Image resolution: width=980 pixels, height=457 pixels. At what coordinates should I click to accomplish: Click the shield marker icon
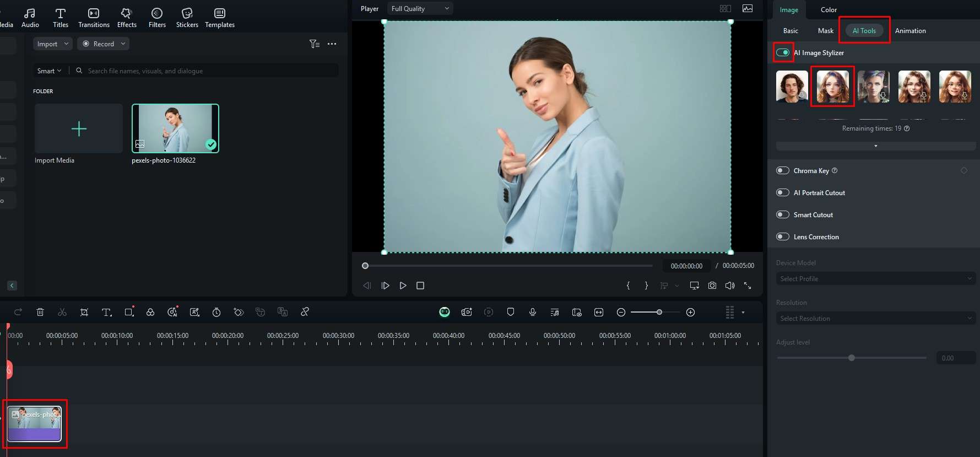[x=511, y=312]
